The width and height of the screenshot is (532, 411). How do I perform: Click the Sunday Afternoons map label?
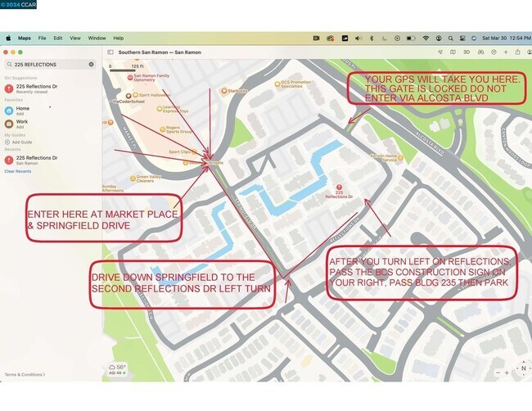pyautogui.click(x=113, y=188)
